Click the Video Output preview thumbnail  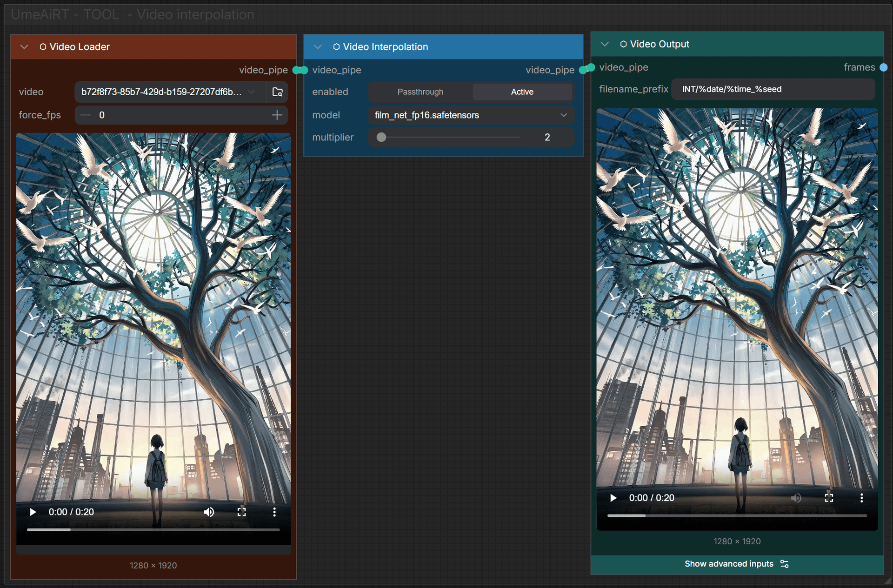(737, 319)
